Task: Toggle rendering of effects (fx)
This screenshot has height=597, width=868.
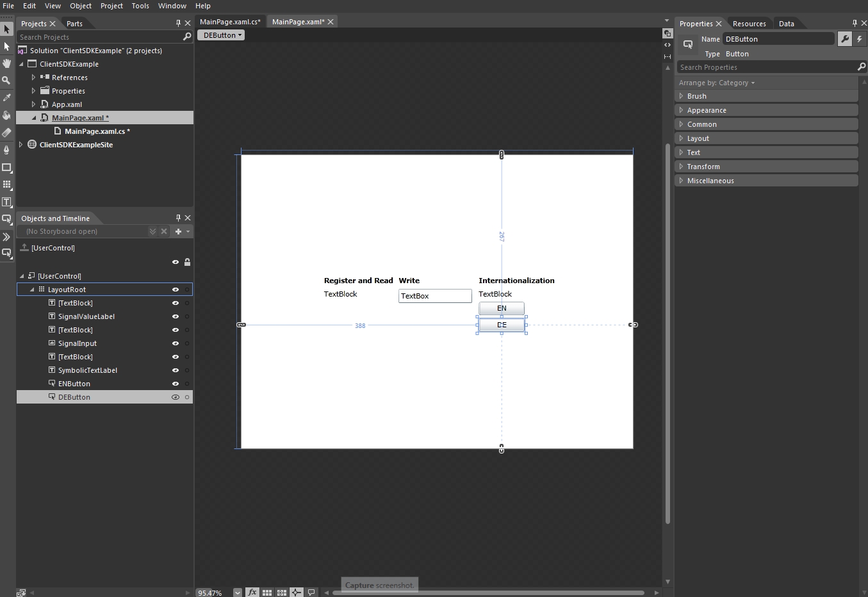Action: [252, 593]
